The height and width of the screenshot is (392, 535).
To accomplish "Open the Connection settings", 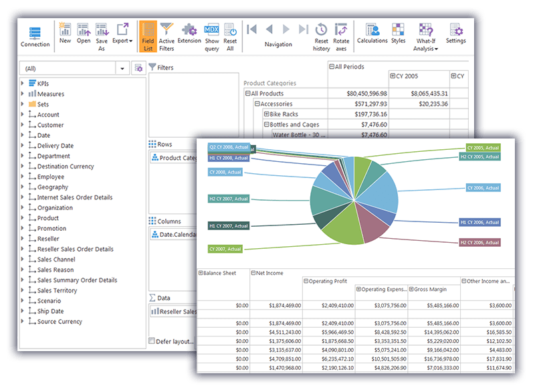I will coord(35,37).
